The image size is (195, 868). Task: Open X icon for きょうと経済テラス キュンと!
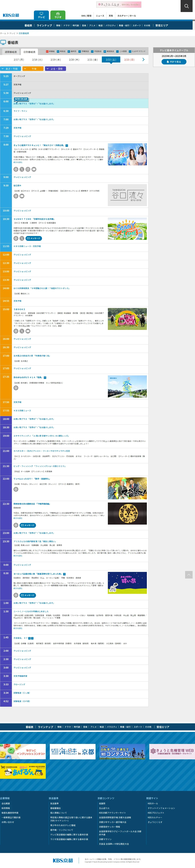[22, 169]
